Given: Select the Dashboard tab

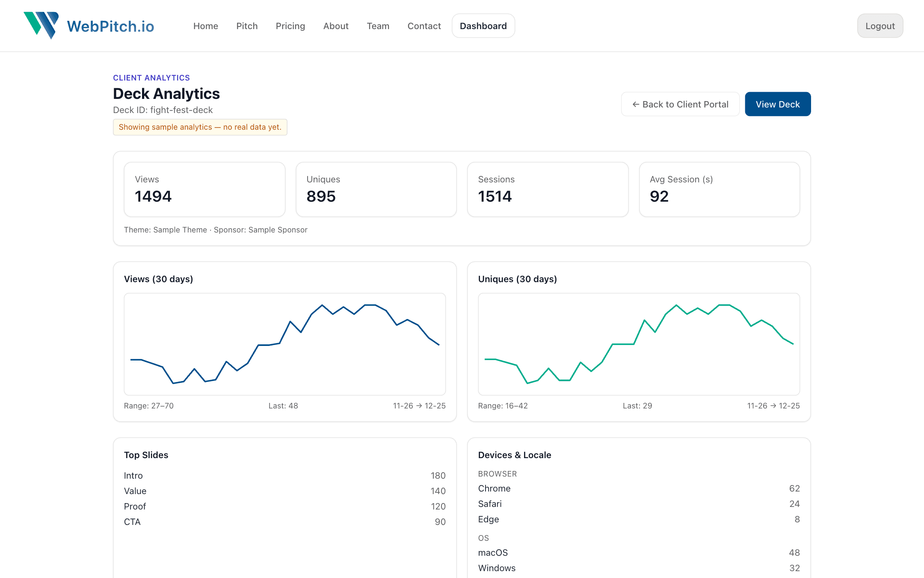Looking at the screenshot, I should 483,26.
